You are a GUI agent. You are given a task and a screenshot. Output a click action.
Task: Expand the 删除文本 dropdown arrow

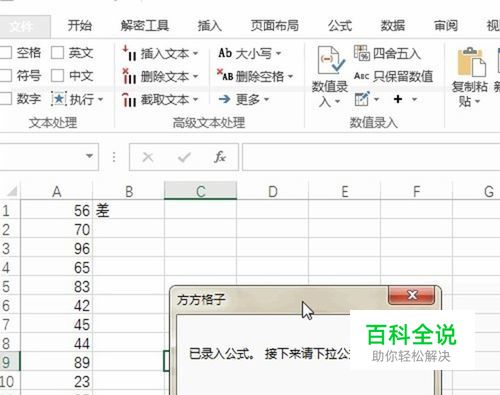tap(195, 77)
